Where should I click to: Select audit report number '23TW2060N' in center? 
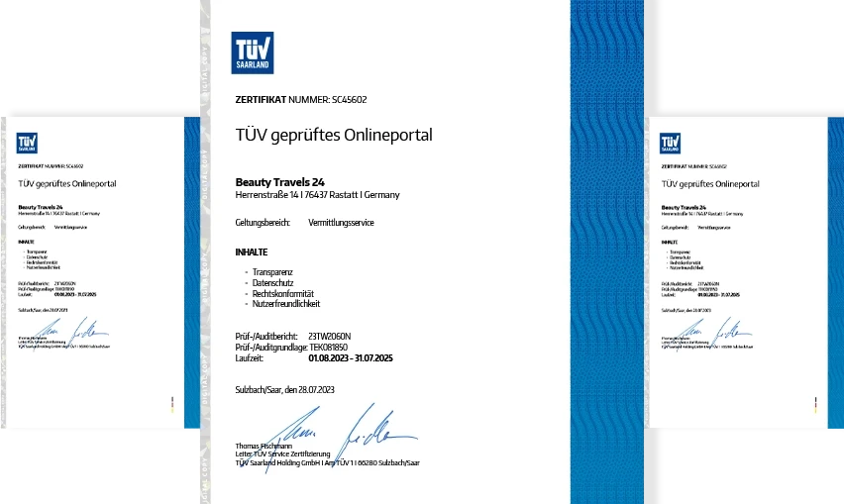coord(330,337)
